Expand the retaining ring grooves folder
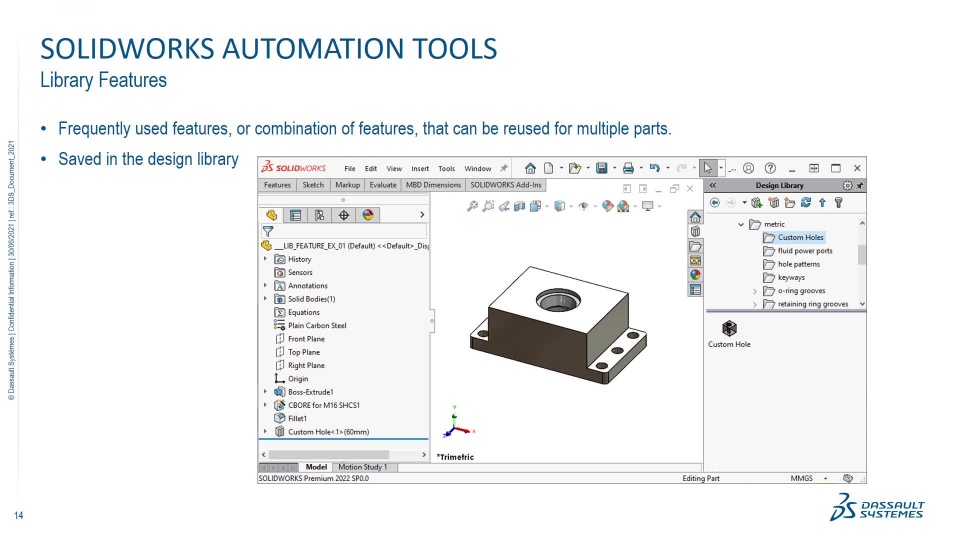This screenshot has width=960, height=540. coord(755,304)
